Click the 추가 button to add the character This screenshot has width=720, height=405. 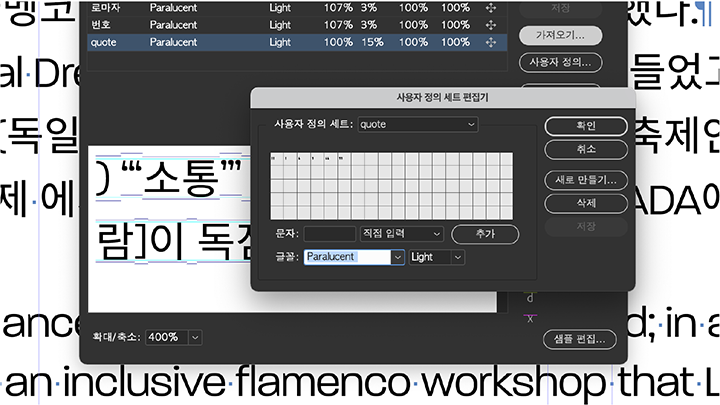pyautogui.click(x=485, y=234)
